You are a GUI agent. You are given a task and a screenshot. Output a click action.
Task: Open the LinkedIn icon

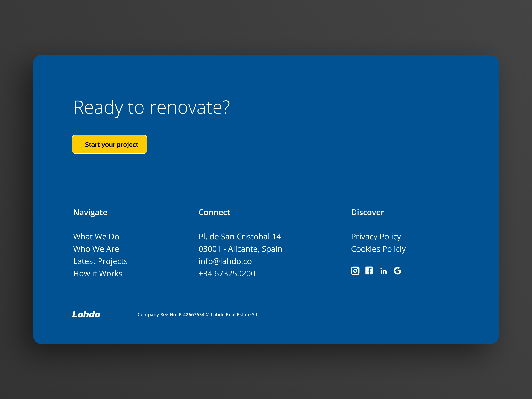coord(384,271)
